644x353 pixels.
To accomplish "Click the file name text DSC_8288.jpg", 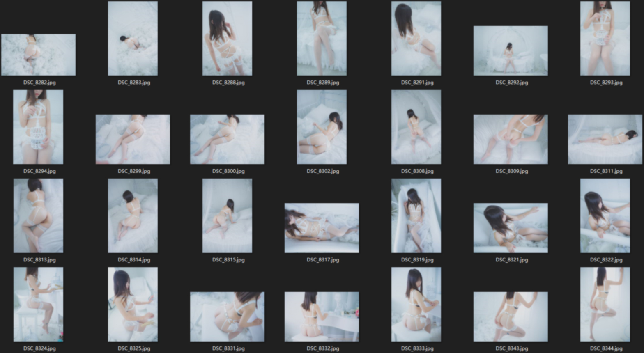I will tap(228, 83).
